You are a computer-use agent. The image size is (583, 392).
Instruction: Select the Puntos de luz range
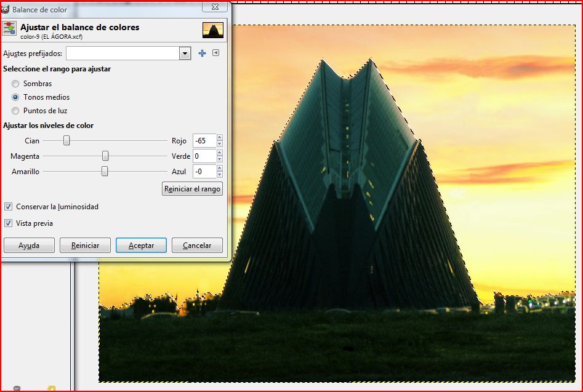pyautogui.click(x=15, y=111)
